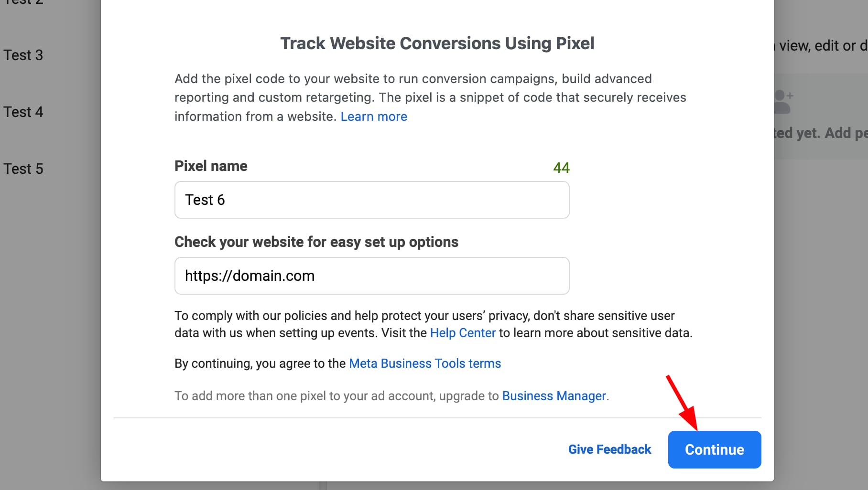The height and width of the screenshot is (490, 868).
Task: Focus the Pixel name field containing Test 6
Action: click(x=372, y=200)
